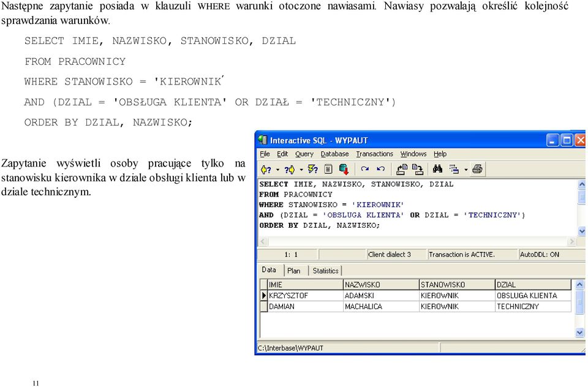Click the results grid scroll-up arrow
588x387 pixels.
point(579,285)
